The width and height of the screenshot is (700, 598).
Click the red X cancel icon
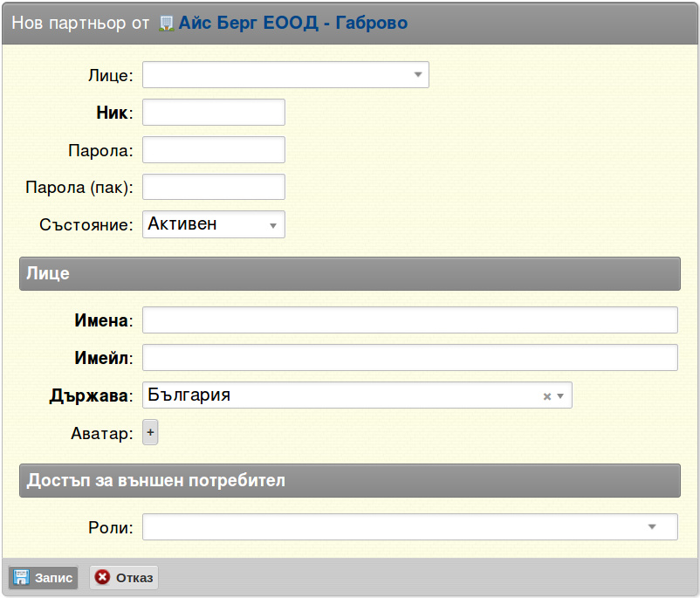point(102,577)
